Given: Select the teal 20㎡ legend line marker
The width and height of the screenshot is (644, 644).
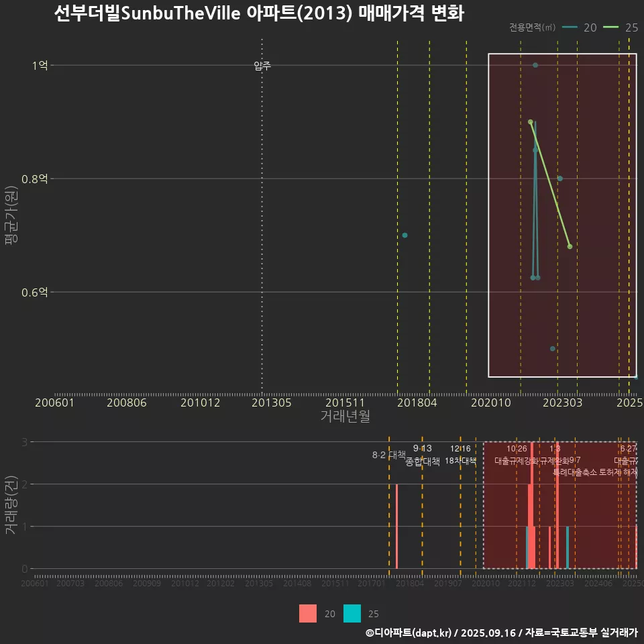Looking at the screenshot, I should (570, 28).
